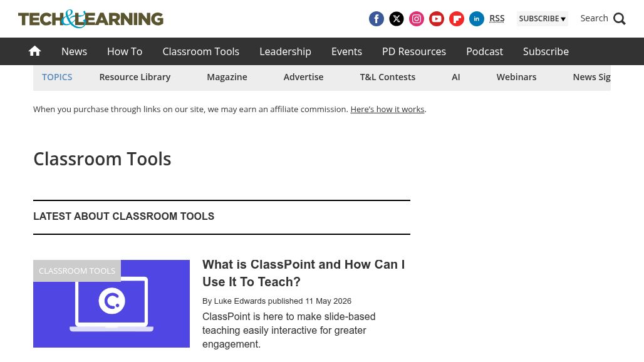
Task: Open Magazine topic link
Action: point(227,77)
